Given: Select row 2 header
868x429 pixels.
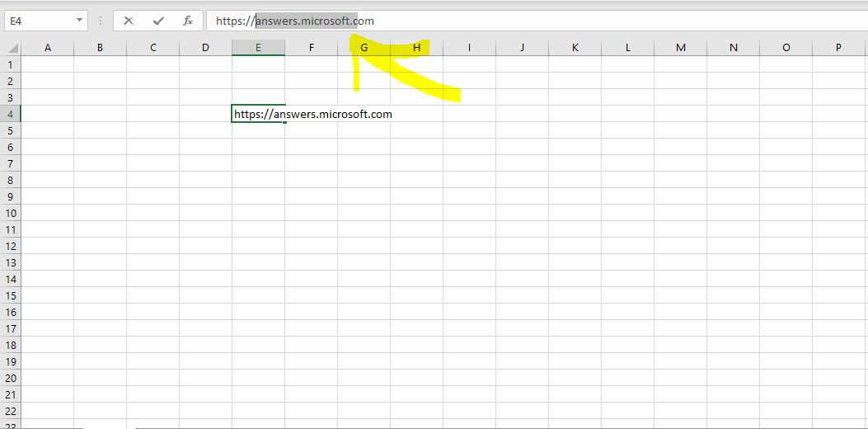Looking at the screenshot, I should [x=10, y=81].
